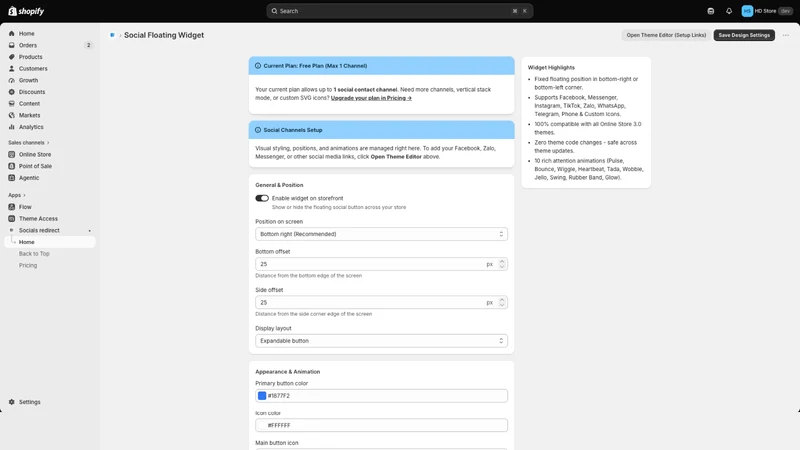Viewport: 800px width, 450px height.
Task: Click the Socials redirect app icon
Action: click(12, 231)
